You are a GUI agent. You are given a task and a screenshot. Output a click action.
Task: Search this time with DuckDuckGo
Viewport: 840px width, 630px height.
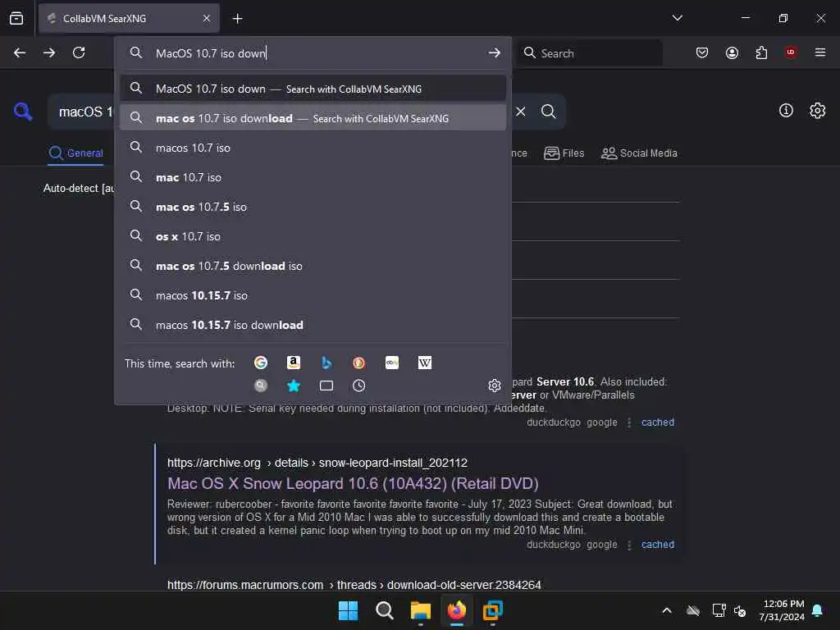pyautogui.click(x=359, y=363)
